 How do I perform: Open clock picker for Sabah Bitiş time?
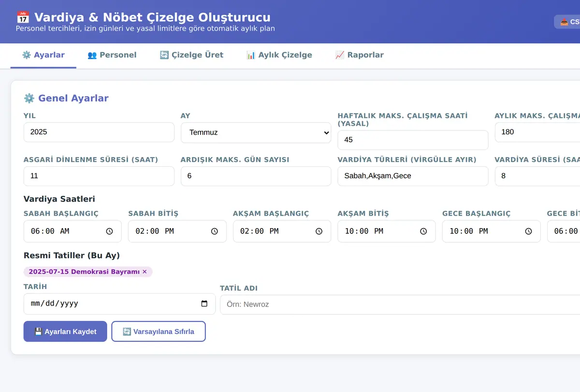click(215, 232)
